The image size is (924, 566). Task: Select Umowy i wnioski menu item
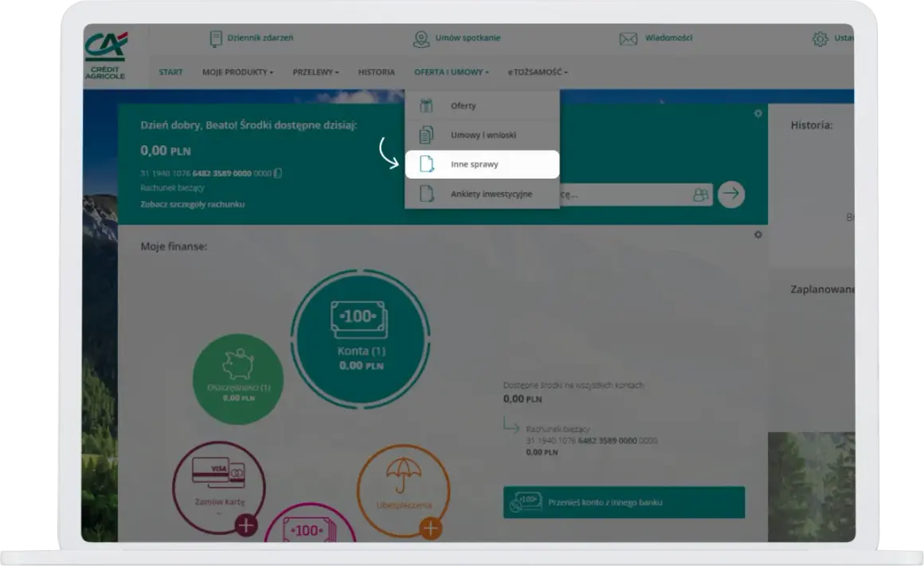coord(482,135)
